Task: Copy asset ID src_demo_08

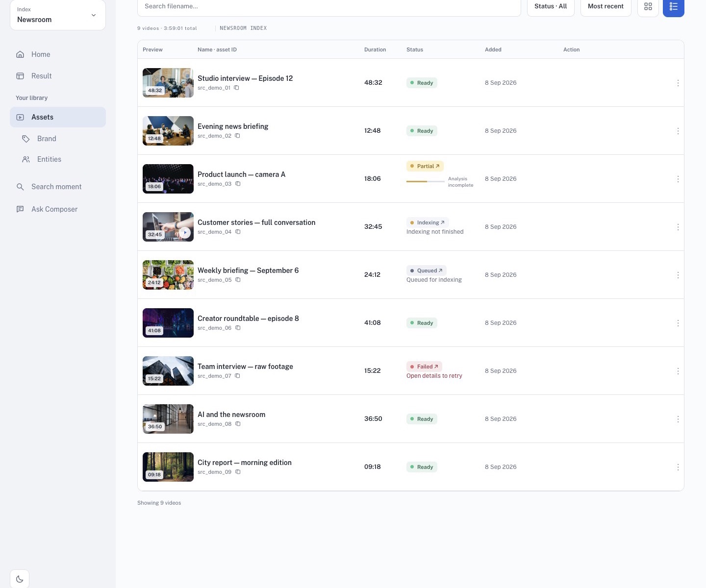Action: tap(238, 424)
